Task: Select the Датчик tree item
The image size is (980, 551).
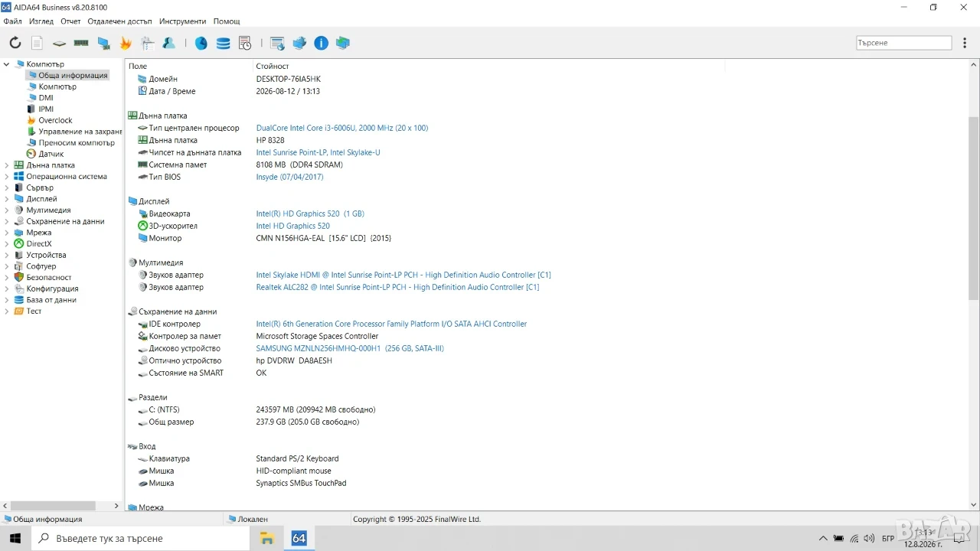Action: pyautogui.click(x=51, y=154)
